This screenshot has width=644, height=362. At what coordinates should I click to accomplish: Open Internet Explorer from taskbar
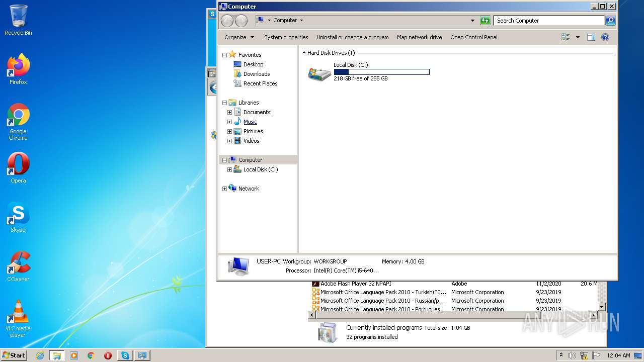tap(40, 355)
